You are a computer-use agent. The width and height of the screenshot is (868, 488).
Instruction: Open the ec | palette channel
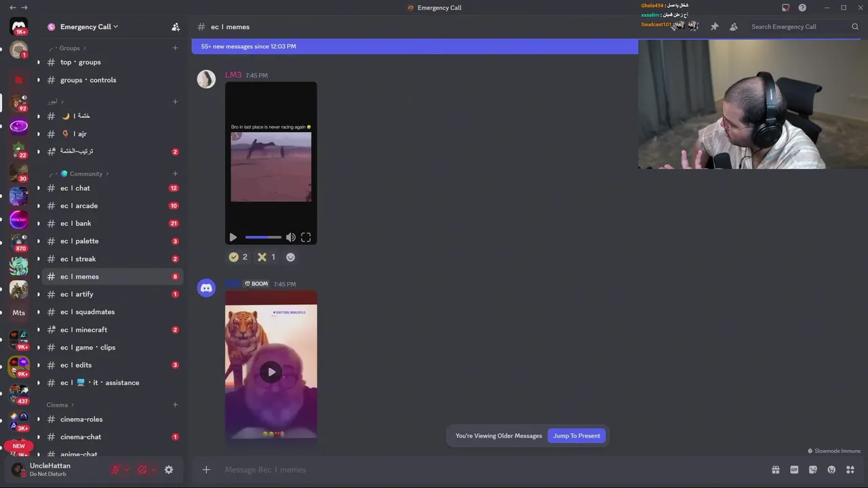(112, 241)
